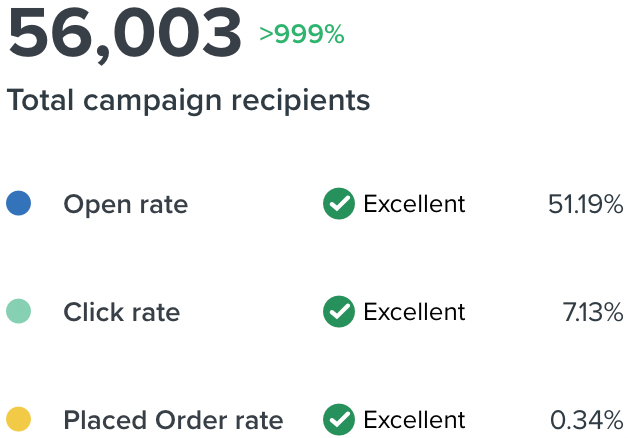Viewport: 628px width, 438px height.
Task: Select the blue Open rate legend dot
Action: click(x=19, y=204)
